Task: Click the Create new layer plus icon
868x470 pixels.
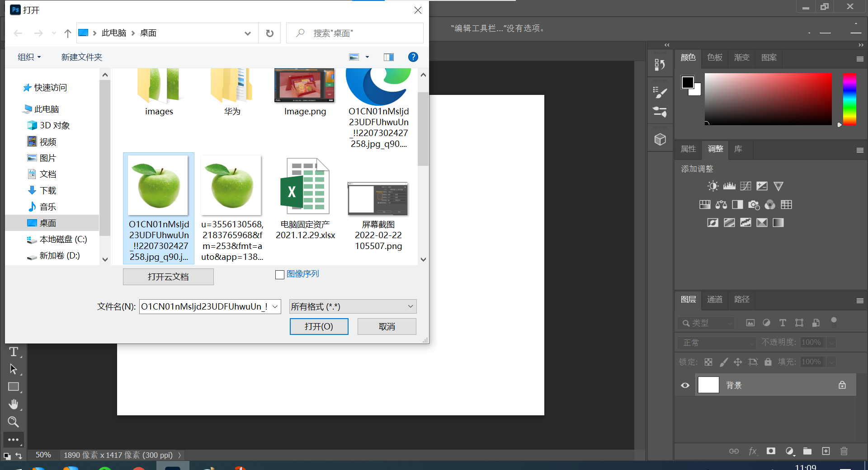Action: (826, 451)
